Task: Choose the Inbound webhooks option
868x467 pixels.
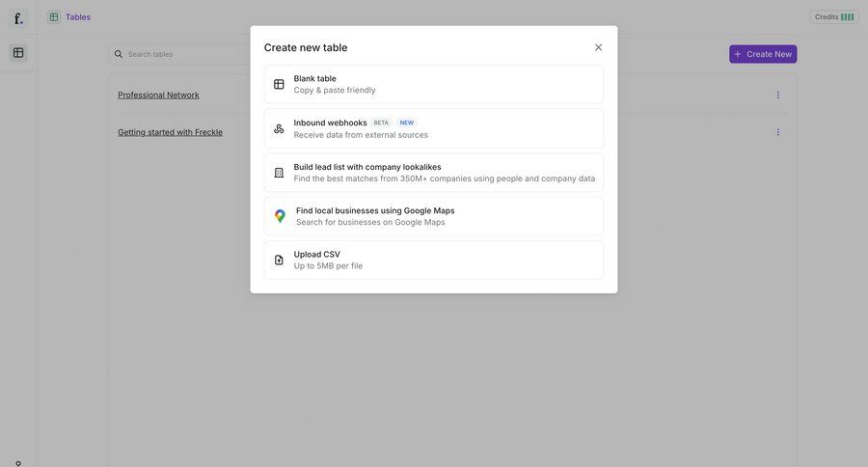Action: (434, 128)
